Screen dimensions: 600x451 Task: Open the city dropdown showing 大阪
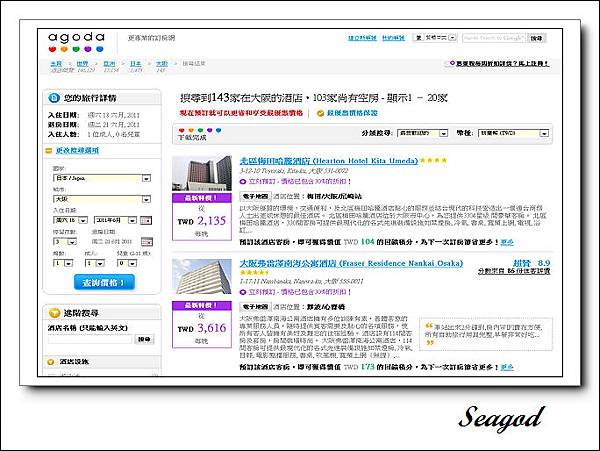coord(102,199)
